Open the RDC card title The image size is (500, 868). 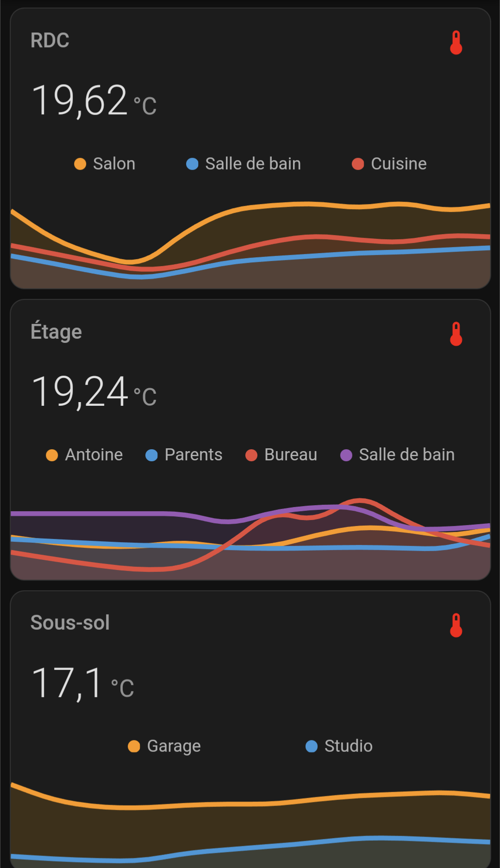pos(50,40)
